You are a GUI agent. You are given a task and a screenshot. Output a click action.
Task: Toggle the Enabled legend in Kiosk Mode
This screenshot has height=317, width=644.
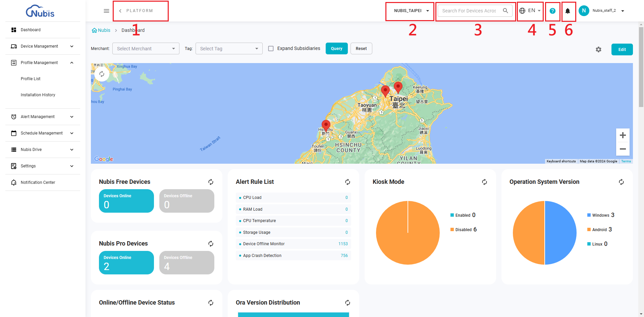463,215
